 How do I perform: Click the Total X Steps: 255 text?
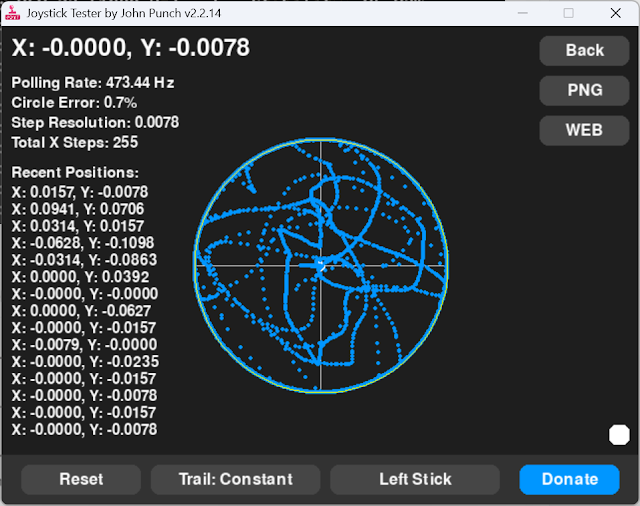pos(75,142)
